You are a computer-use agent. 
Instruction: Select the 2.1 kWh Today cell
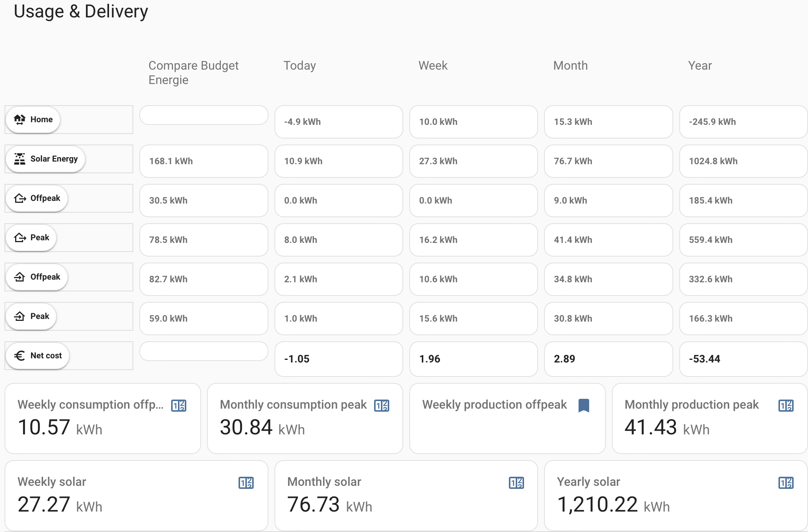(338, 279)
